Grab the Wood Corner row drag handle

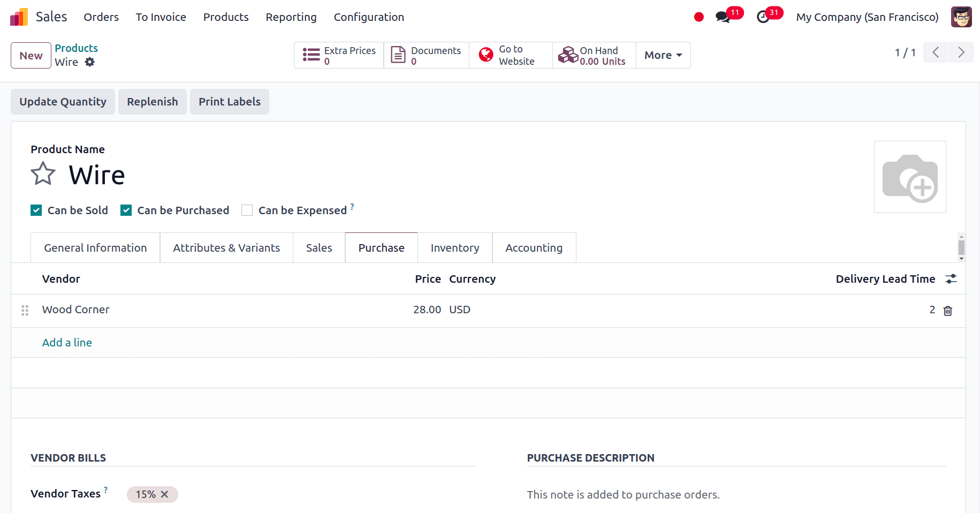pyautogui.click(x=25, y=310)
